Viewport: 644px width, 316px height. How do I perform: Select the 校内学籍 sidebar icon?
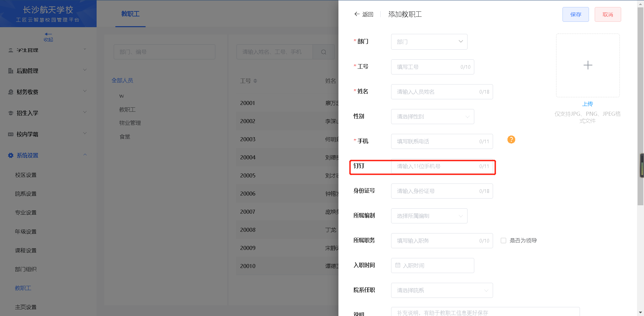pos(10,134)
